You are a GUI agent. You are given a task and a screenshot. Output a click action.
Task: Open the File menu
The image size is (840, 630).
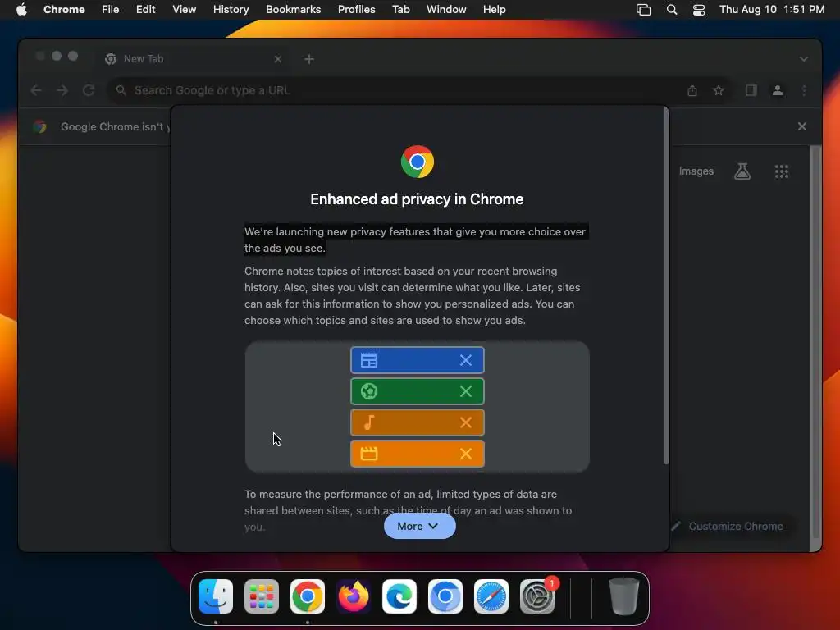click(x=111, y=9)
